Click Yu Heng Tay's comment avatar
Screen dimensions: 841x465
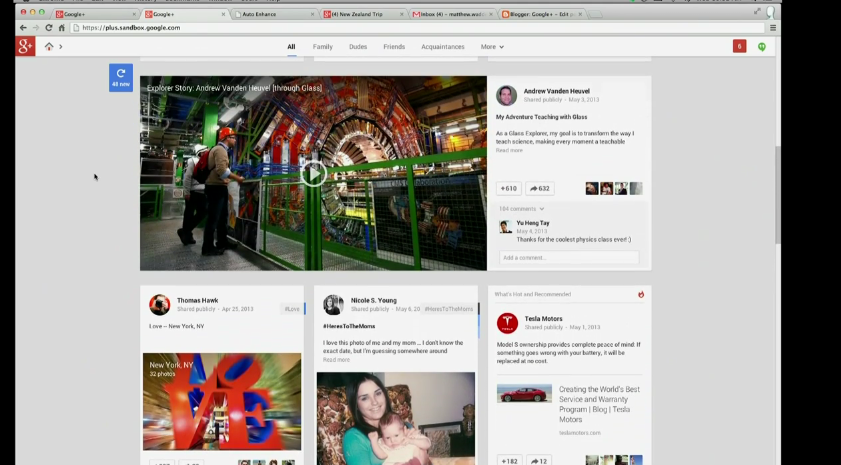[505, 227]
